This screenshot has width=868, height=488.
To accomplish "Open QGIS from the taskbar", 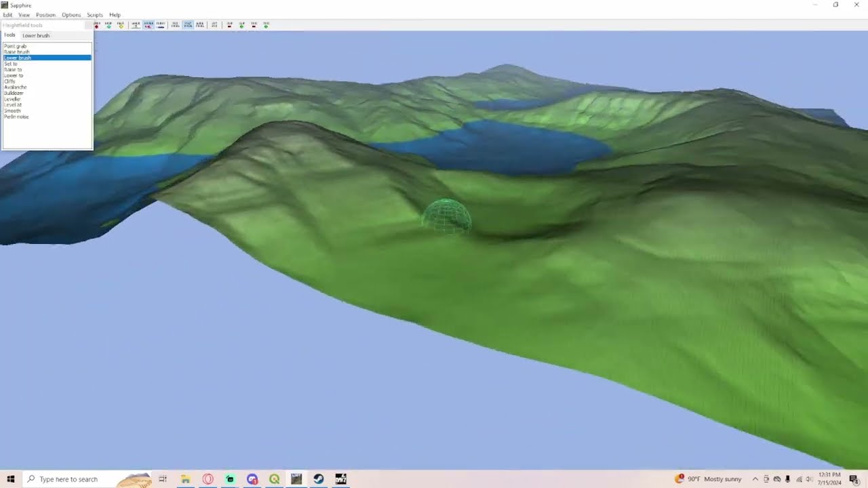I will tap(274, 479).
